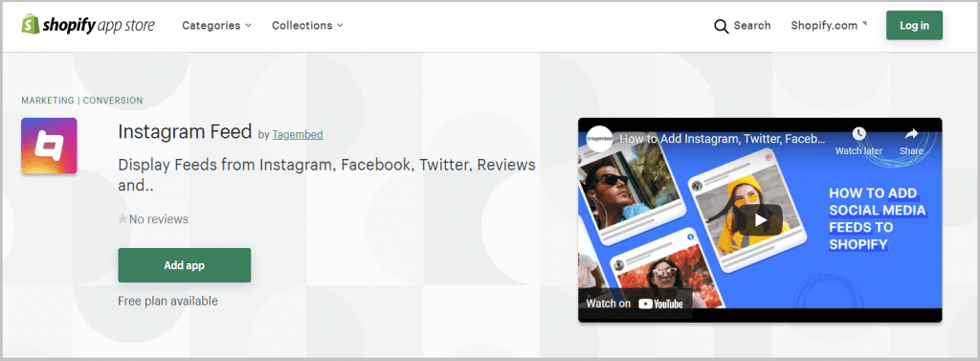Click the No reviews text

(x=159, y=219)
